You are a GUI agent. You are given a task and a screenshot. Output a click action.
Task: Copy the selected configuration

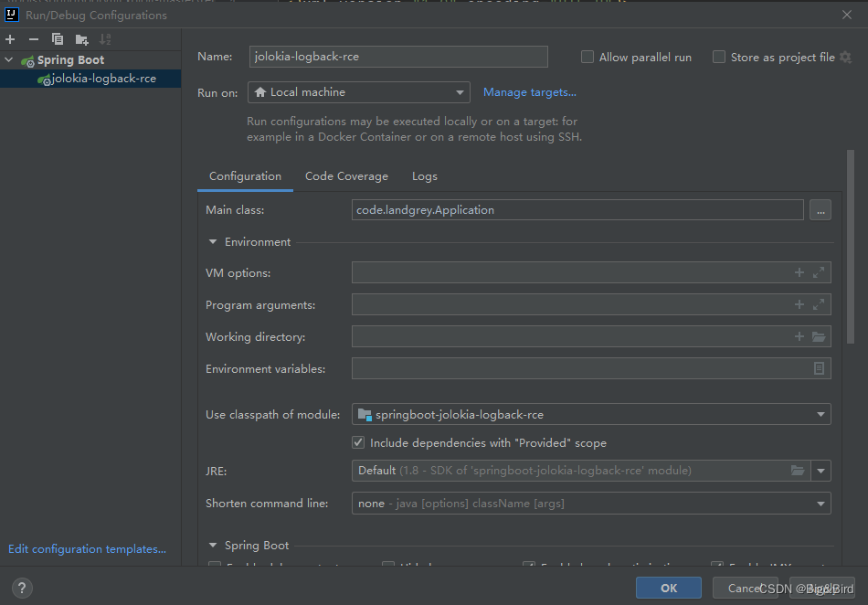tap(58, 39)
